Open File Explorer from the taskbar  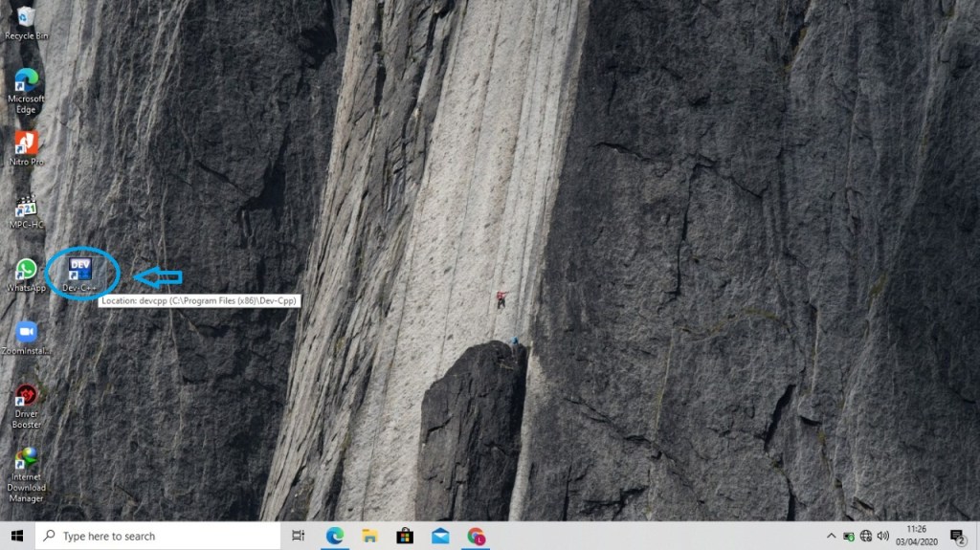[x=370, y=536]
